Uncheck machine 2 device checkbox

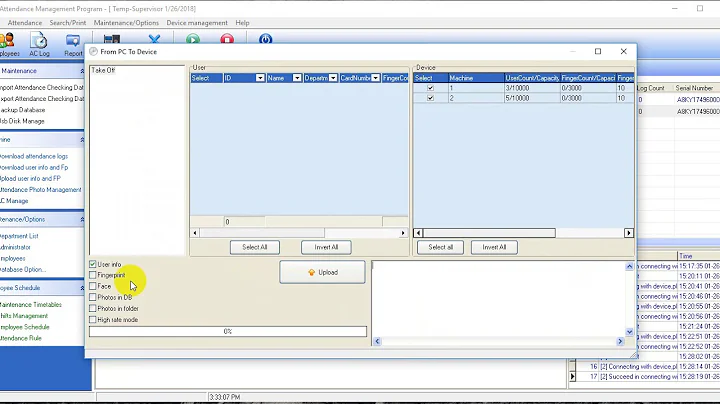coord(430,98)
